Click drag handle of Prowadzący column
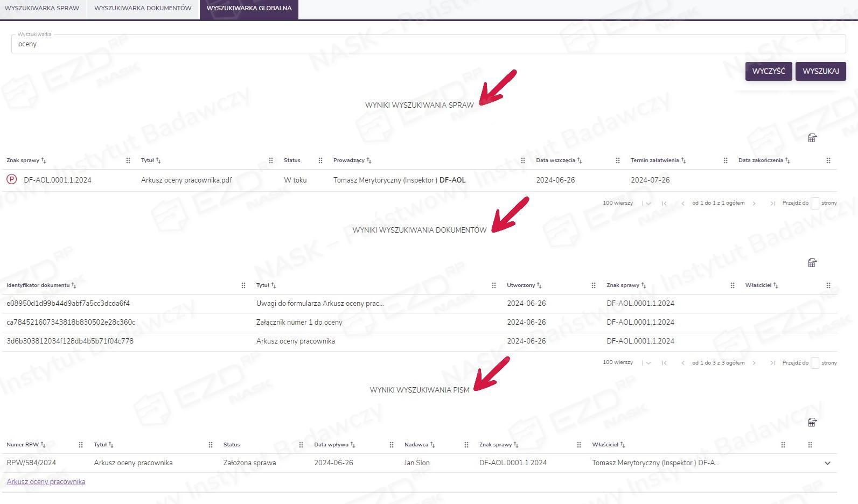 (522, 160)
